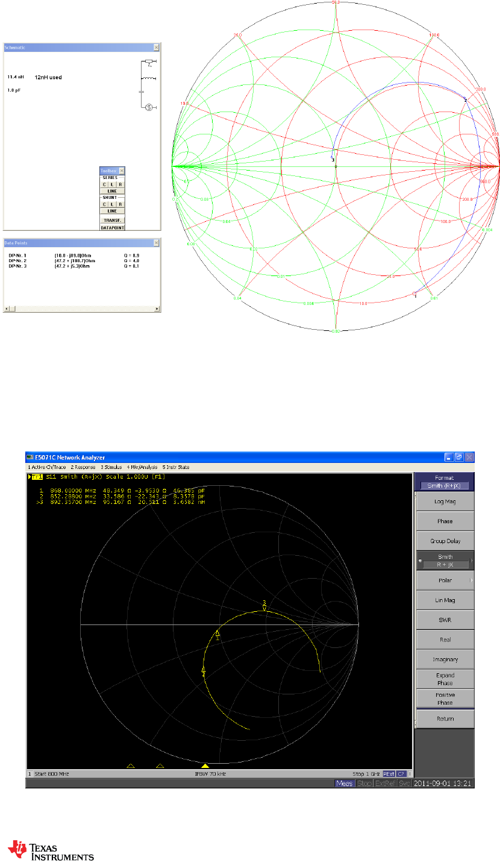Click Start 800 MHz in the status bar
This screenshot has height=868, width=500.
tap(51, 773)
